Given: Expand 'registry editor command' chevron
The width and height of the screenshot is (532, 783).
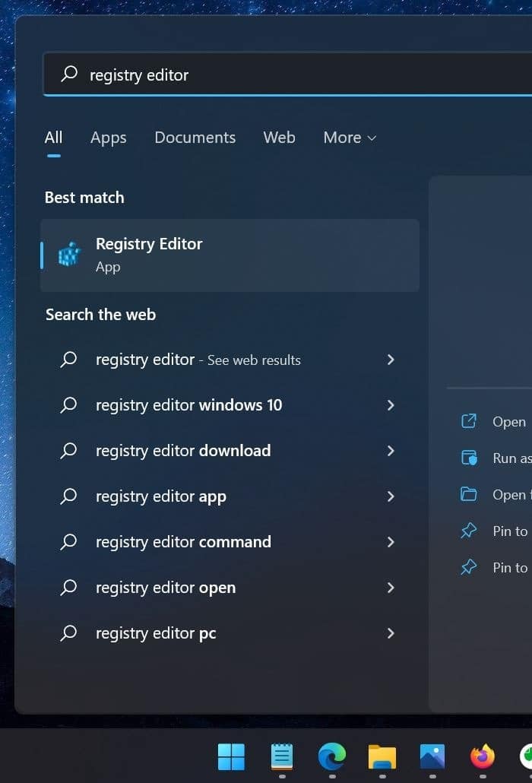Looking at the screenshot, I should click(x=391, y=542).
